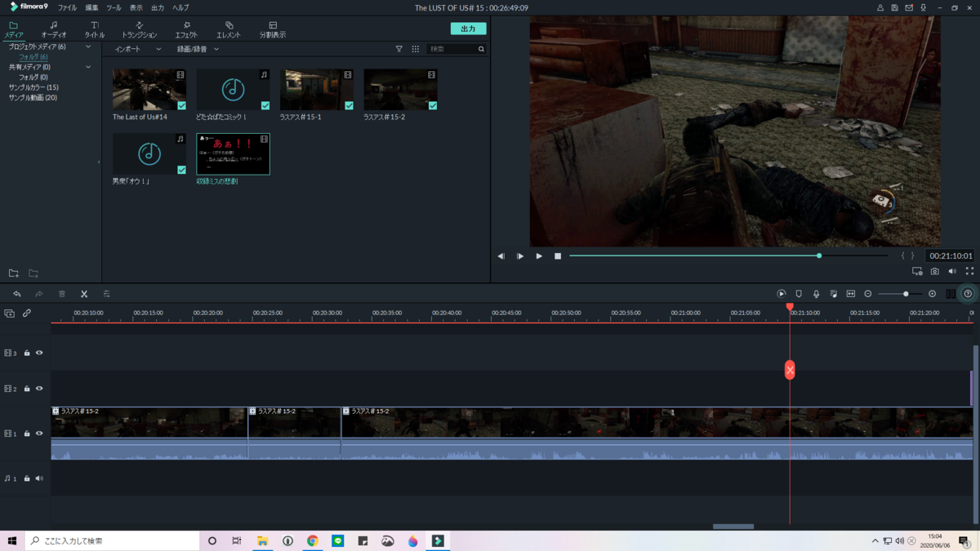This screenshot has height=551, width=980.
Task: Select サンプル動画 (20) in the media tree
Action: tap(33, 98)
